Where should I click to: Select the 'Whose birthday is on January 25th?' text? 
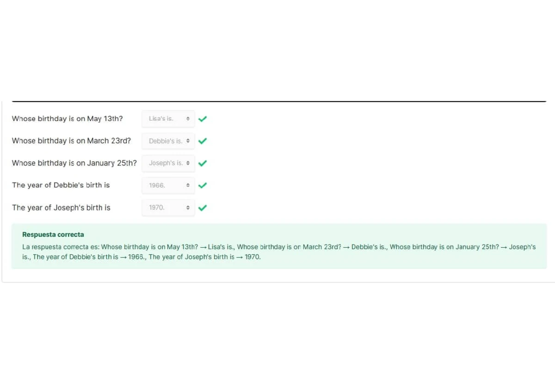point(74,163)
